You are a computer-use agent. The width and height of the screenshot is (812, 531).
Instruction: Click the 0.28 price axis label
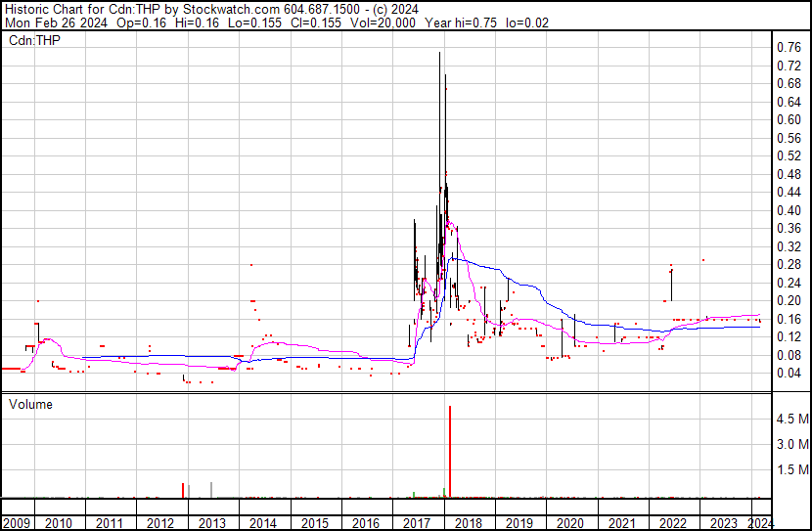[x=789, y=265]
